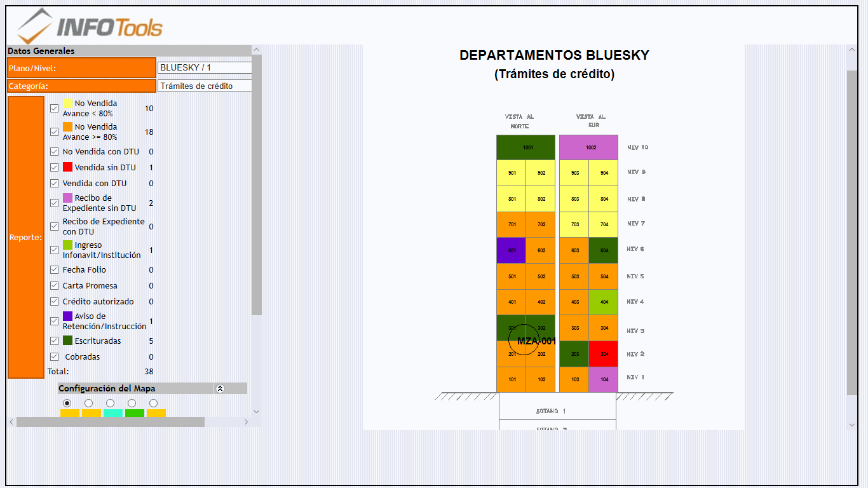Click the VISTA AL NORTE column label

[519, 121]
